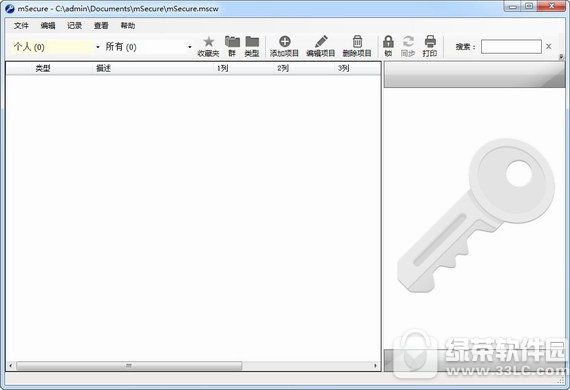Maximize the mSecure window

pos(530,6)
